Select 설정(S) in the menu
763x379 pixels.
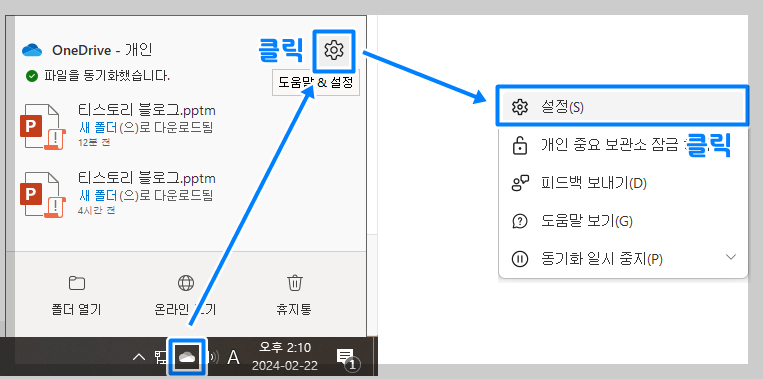[x=622, y=108]
